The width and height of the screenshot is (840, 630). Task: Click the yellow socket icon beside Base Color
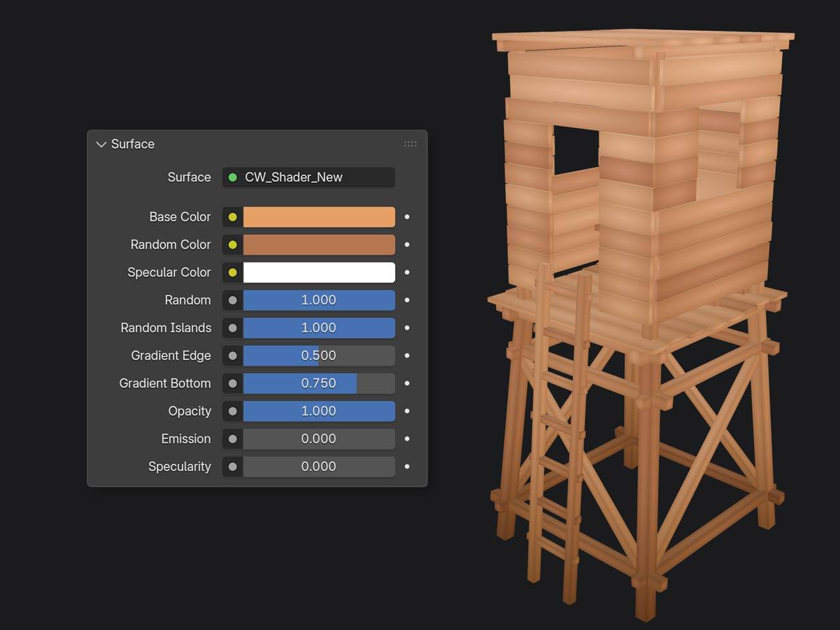(232, 217)
